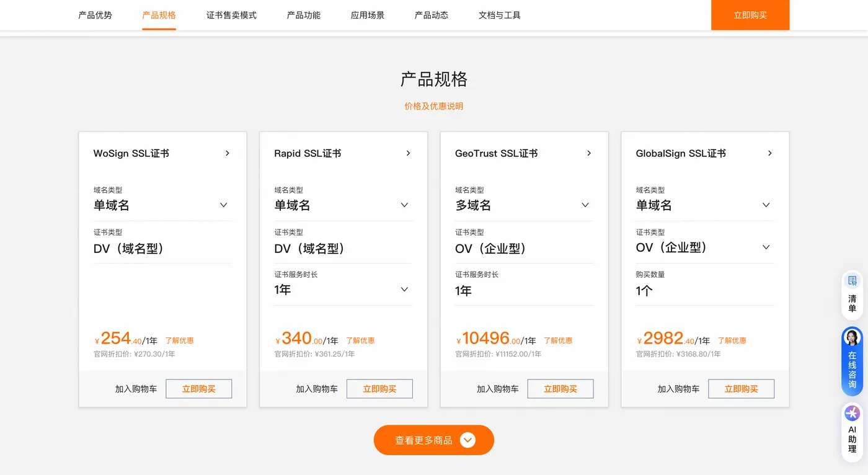868x475 pixels.
Task: Open the GeoTrust SSL证书 title
Action: (x=497, y=153)
